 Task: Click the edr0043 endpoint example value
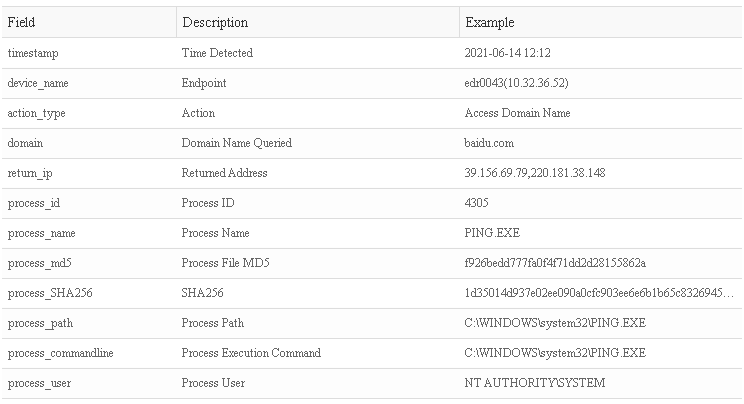click(x=516, y=83)
